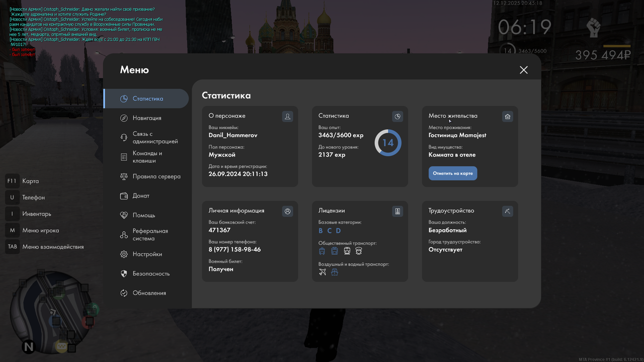Click the gear icon beside Настройки

click(124, 254)
